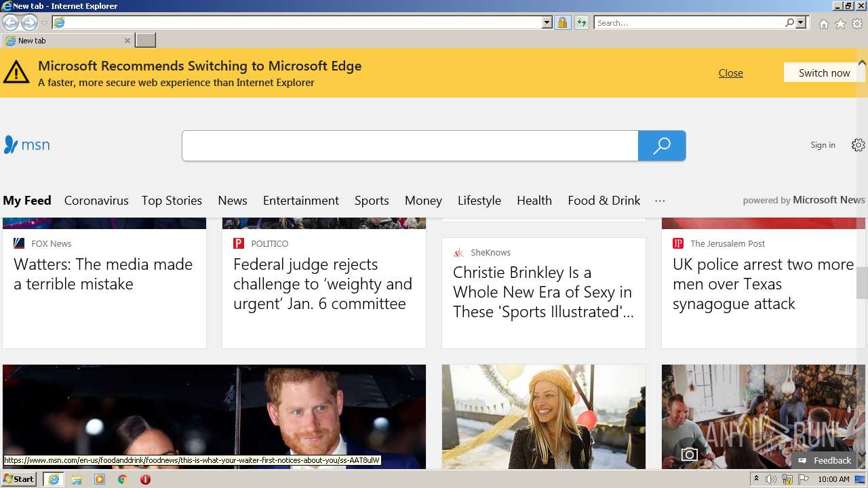Open Christie Brinkley Sports Illustrated article
Screen dimensions: 868x488
pos(543,292)
